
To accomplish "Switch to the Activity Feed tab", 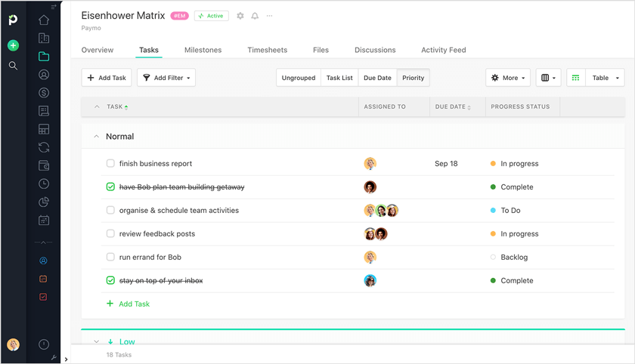I will point(444,50).
